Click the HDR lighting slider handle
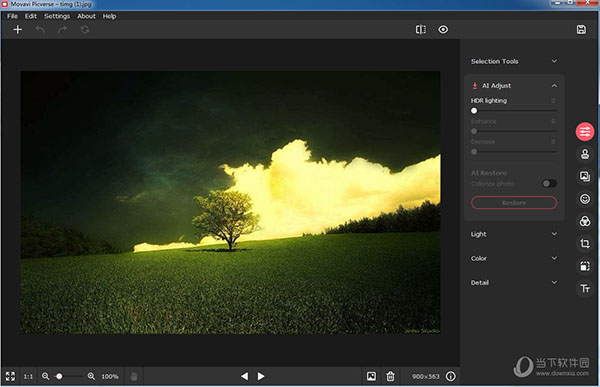This screenshot has height=387, width=600. [474, 111]
